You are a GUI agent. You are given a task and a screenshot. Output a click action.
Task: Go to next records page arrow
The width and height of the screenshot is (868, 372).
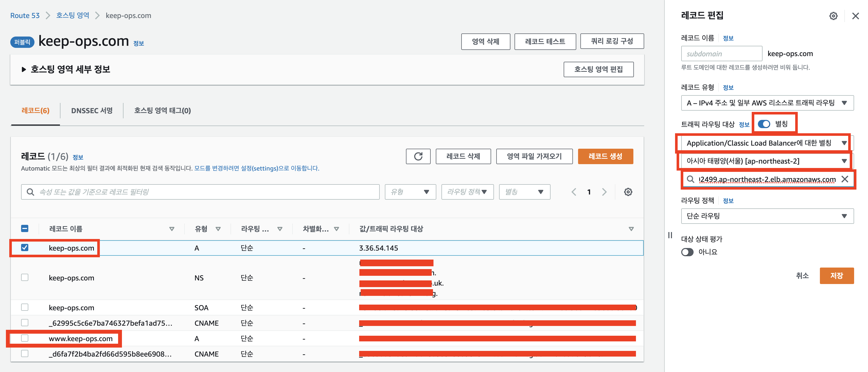coord(604,192)
